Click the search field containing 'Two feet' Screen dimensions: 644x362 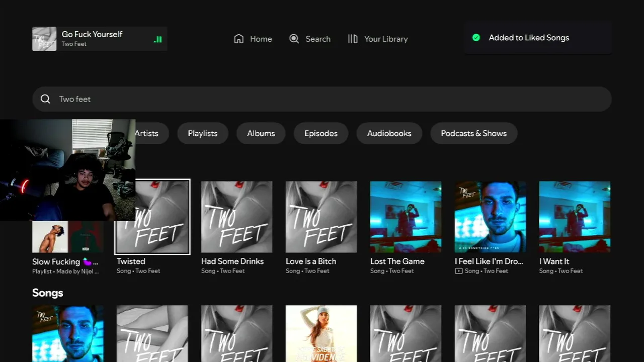[x=322, y=99]
